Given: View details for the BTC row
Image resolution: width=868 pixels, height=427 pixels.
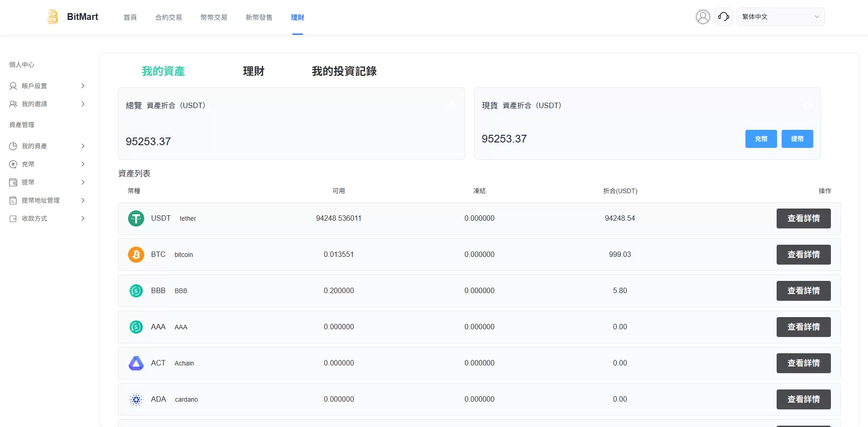Looking at the screenshot, I should point(803,255).
